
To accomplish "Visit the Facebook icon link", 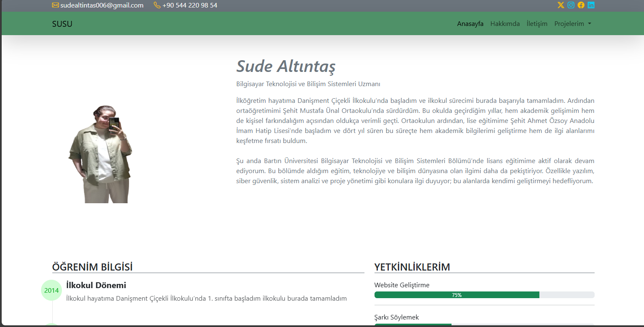I will [x=581, y=5].
